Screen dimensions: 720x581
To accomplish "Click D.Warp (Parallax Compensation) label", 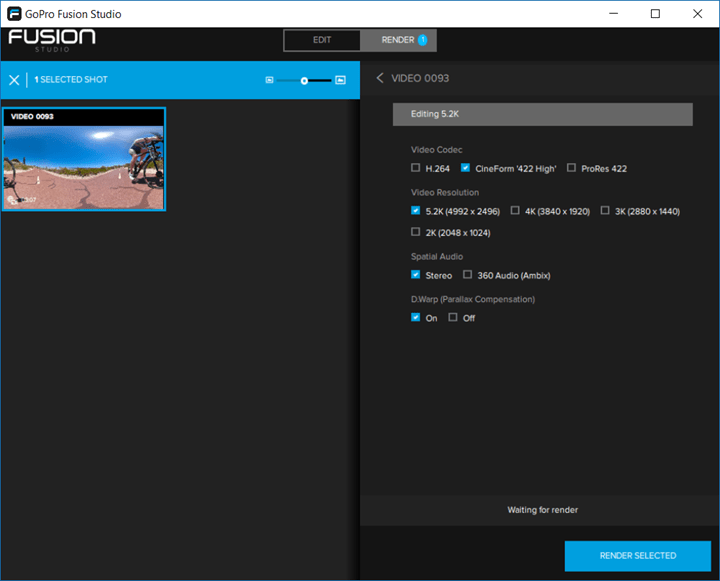I will pos(472,299).
